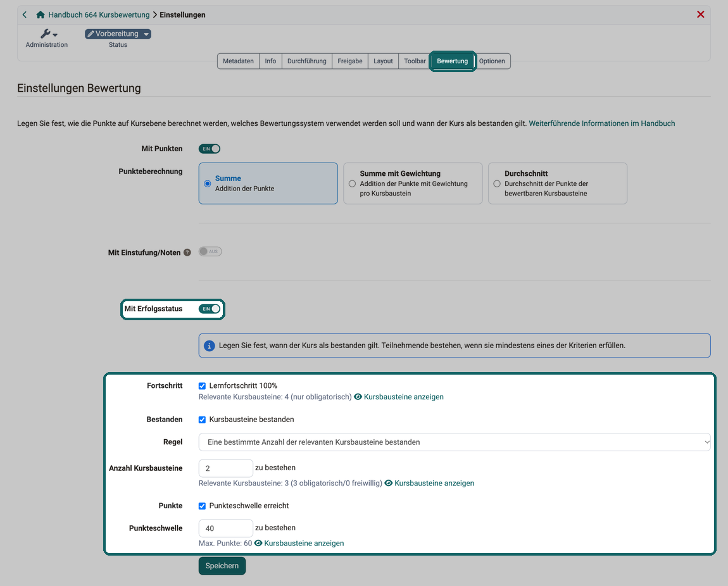Screen dimensions: 728x586
Task: Click the eye icon next to Max. Punkte: 60
Action: coord(258,543)
